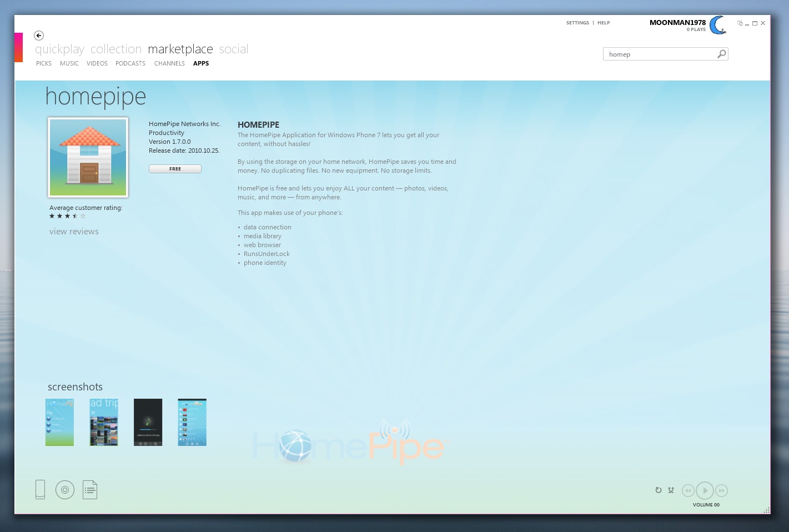Click the FREE download button
The image size is (789, 532).
point(175,169)
